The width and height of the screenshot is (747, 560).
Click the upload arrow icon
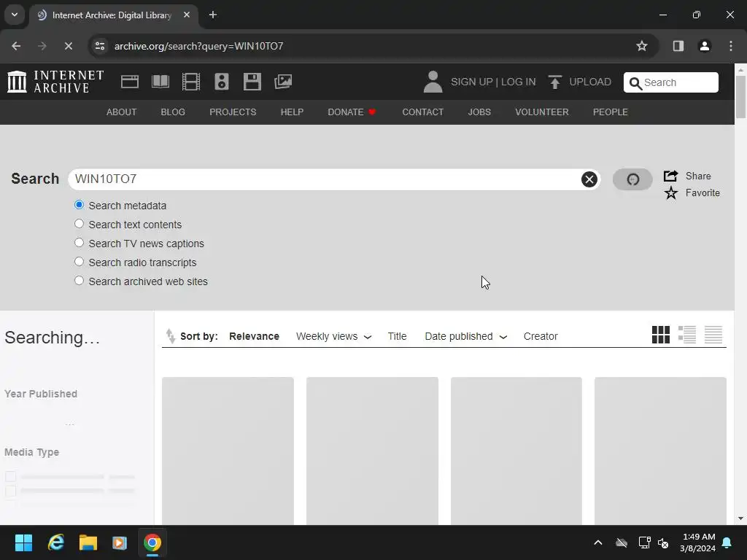[x=554, y=82]
